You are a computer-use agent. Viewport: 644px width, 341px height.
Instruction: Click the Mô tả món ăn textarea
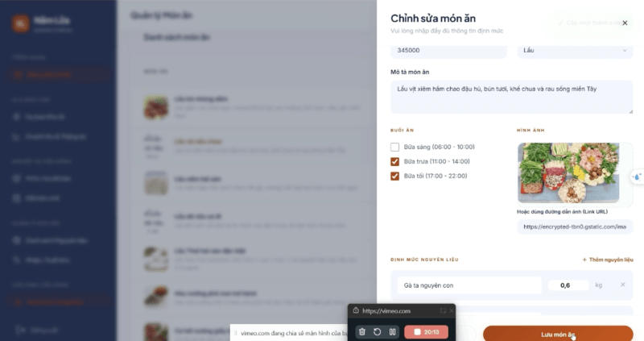click(512, 97)
